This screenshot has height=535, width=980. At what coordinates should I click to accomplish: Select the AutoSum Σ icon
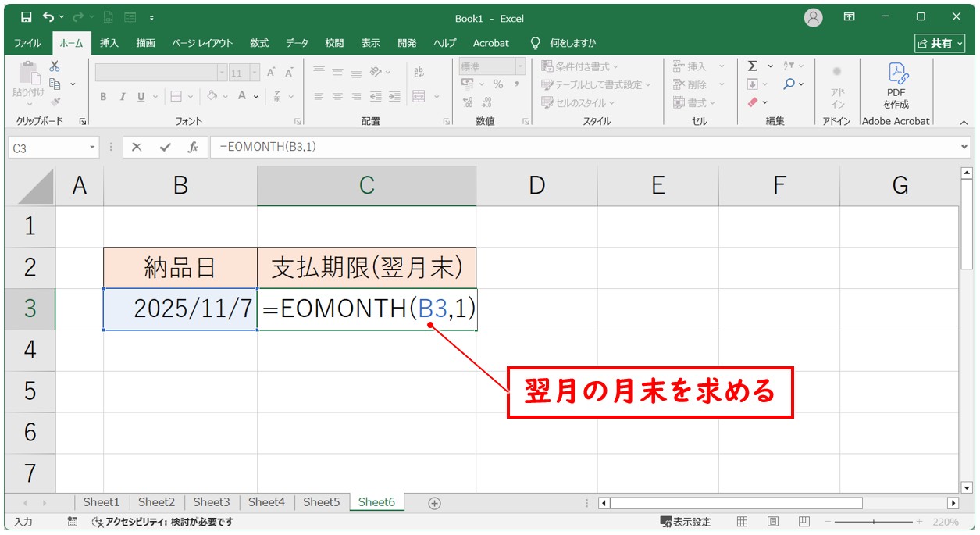(753, 66)
